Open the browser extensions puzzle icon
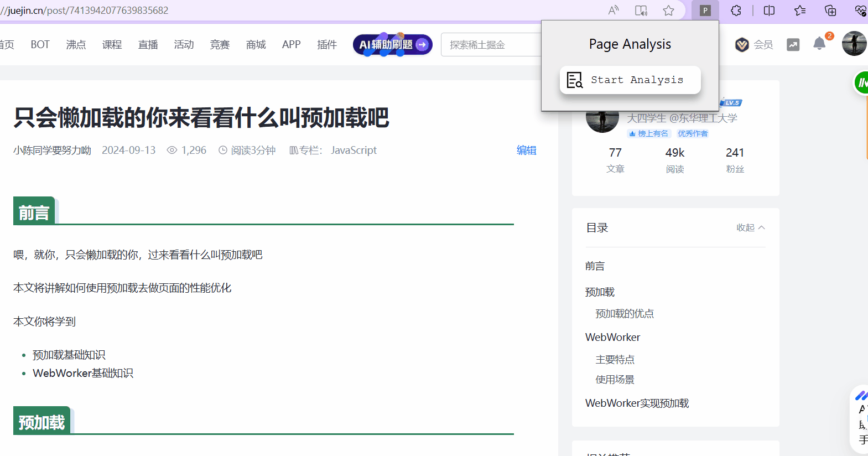868x456 pixels. coord(736,11)
